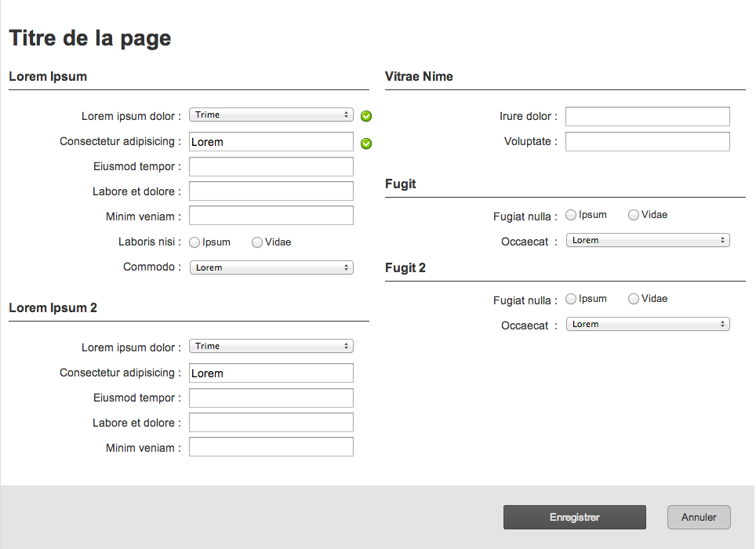
Task: Click the Enregistrer button
Action: pyautogui.click(x=574, y=517)
